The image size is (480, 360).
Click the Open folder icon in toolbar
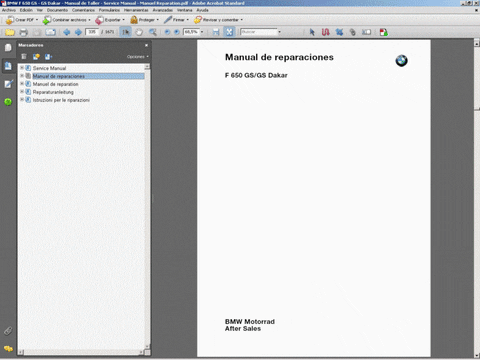[x=10, y=32]
